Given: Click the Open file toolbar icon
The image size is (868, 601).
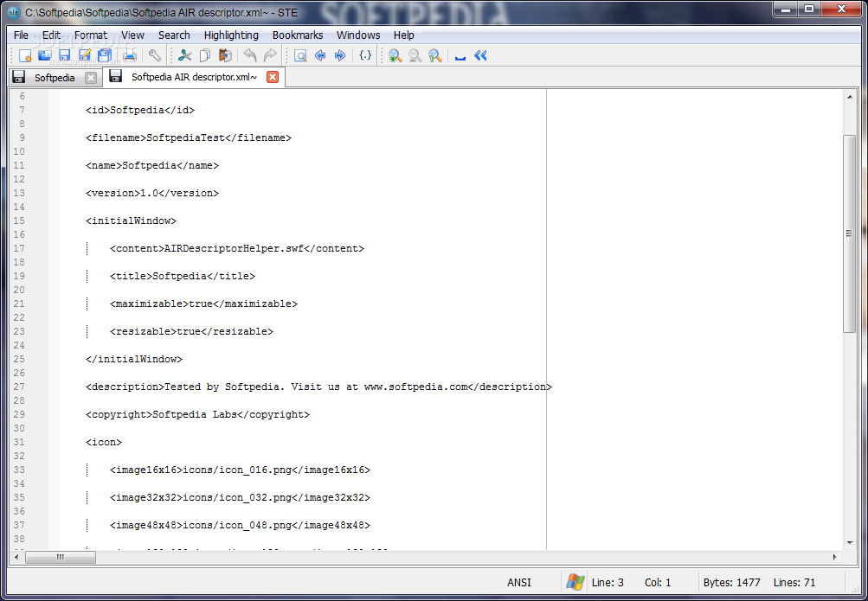Looking at the screenshot, I should [x=45, y=55].
